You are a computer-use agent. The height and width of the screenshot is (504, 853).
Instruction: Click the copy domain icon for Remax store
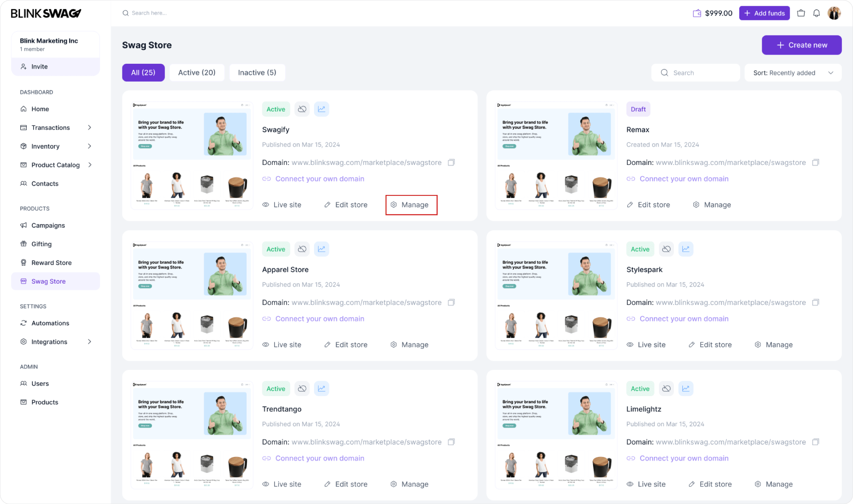816,162
